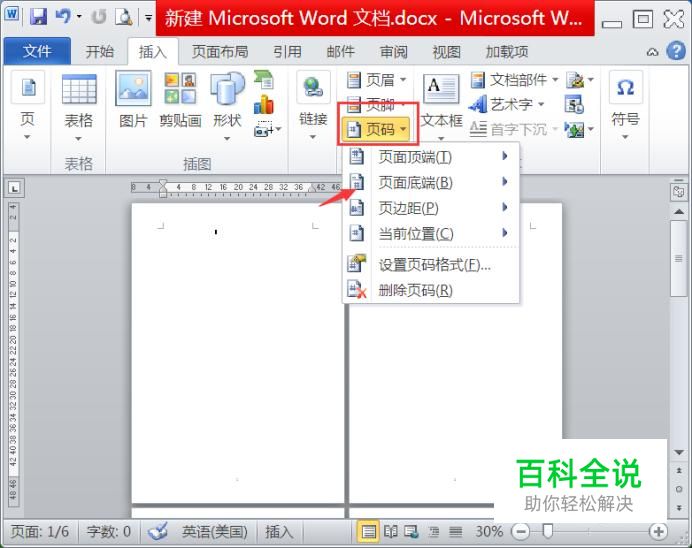Switch to Mailings (邮件) tab

coord(340,52)
